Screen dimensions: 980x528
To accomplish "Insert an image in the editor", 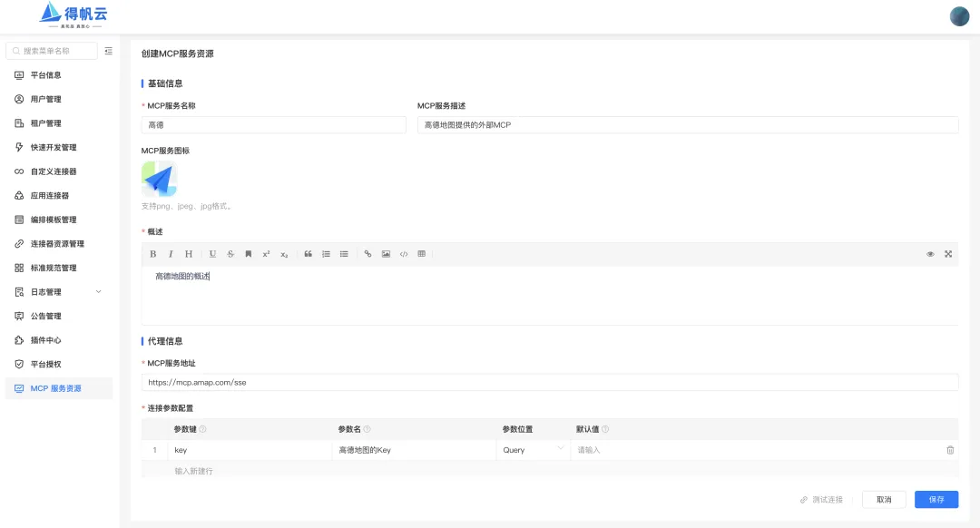I will click(x=386, y=254).
